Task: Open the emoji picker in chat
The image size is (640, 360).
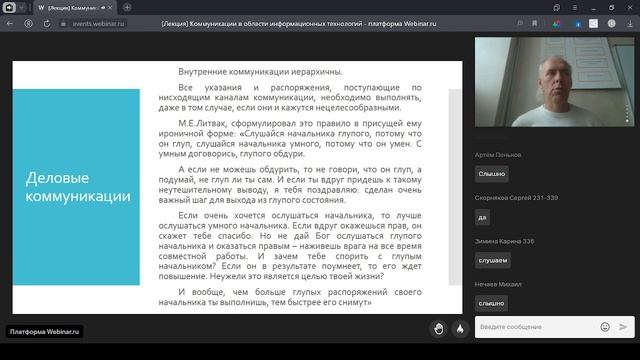Action: 605,327
